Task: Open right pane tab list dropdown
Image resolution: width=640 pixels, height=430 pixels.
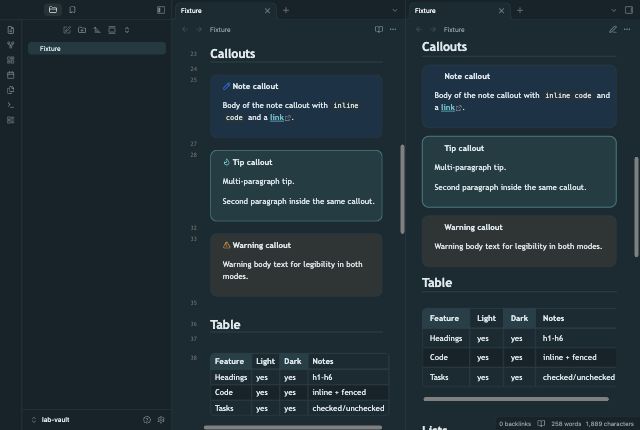Action: pos(613,11)
